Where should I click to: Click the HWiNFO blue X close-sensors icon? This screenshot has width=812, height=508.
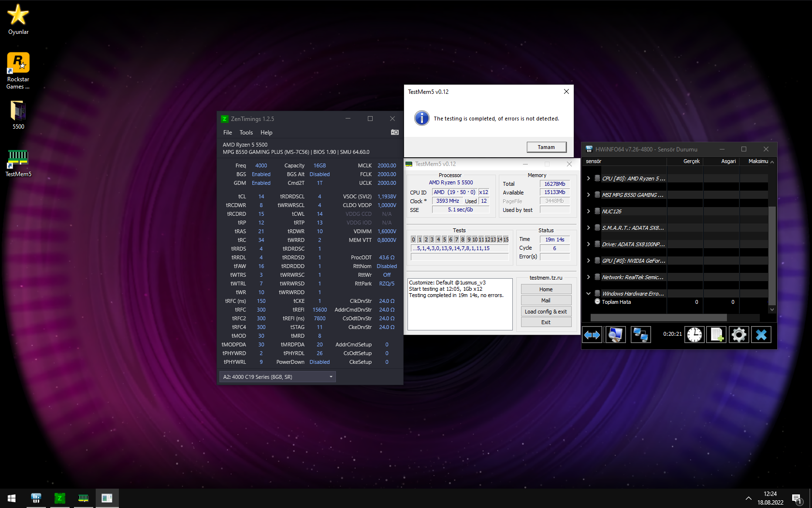point(761,335)
